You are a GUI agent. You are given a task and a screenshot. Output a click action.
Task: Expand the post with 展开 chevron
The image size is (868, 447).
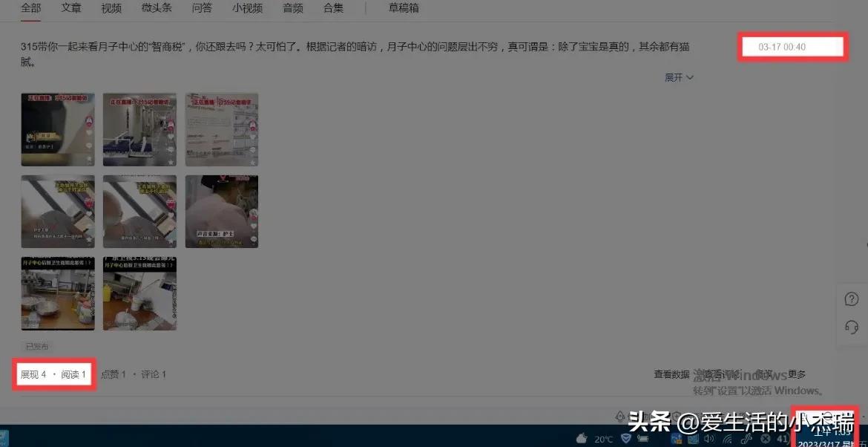click(678, 77)
